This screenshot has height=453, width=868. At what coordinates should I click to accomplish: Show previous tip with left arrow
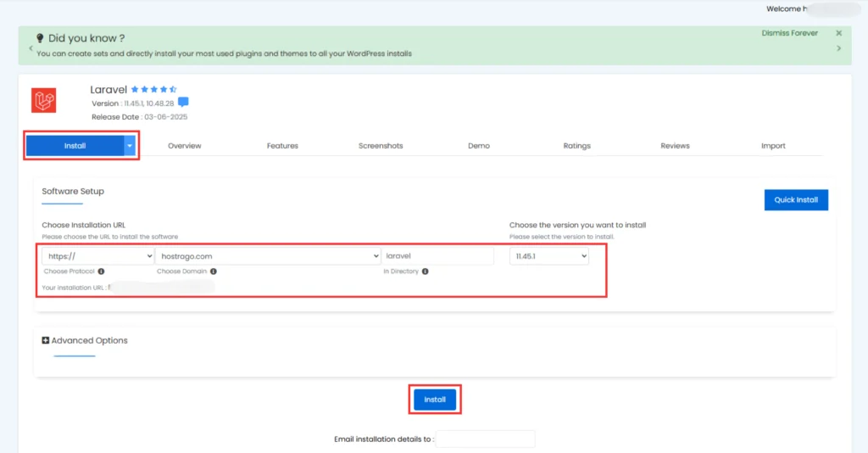(x=31, y=48)
